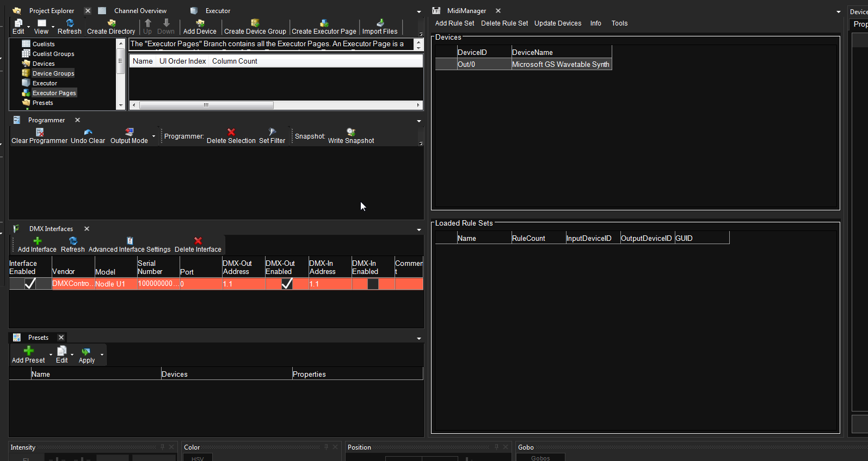The width and height of the screenshot is (868, 461).
Task: Switch to the Channel Overview tab
Action: (140, 11)
